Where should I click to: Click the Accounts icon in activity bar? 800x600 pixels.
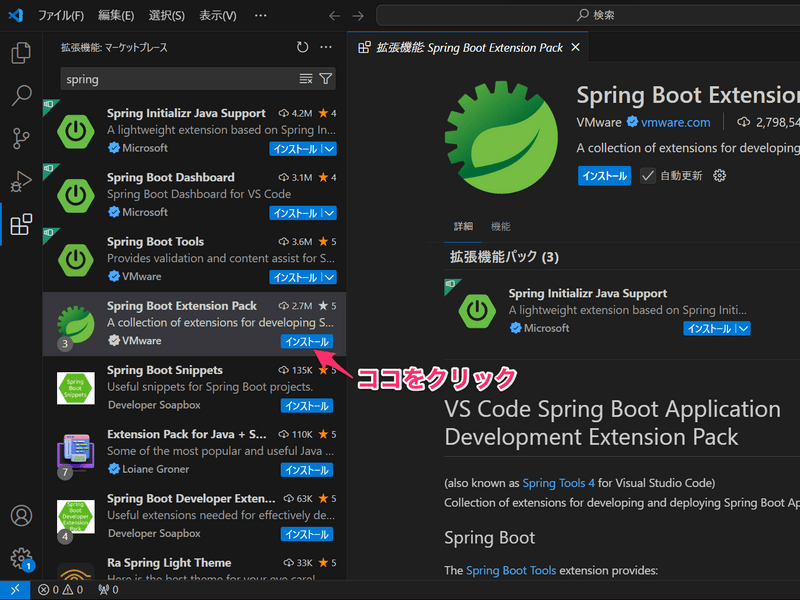21,516
